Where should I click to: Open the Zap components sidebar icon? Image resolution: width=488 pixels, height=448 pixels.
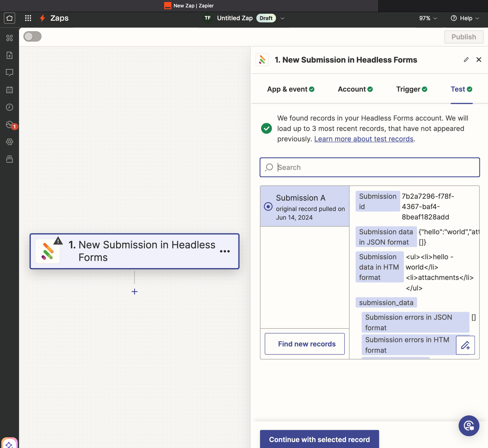(9, 38)
